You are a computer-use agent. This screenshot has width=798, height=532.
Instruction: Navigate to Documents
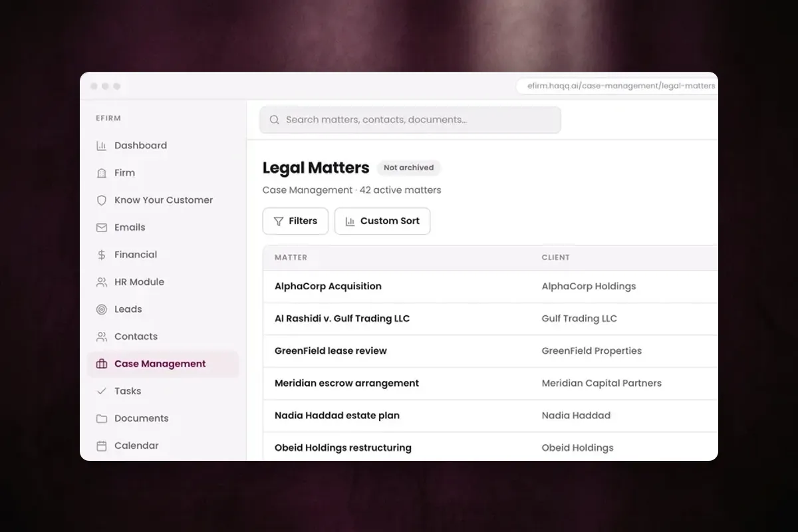[163, 418]
